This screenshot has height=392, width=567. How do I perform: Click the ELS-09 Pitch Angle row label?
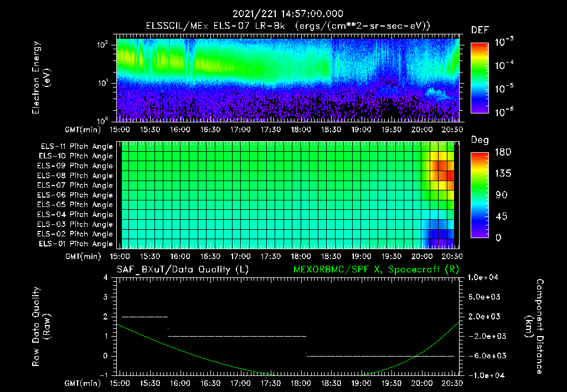click(x=75, y=166)
